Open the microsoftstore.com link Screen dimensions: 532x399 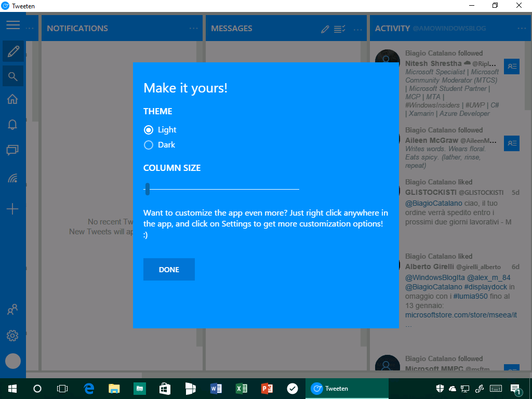click(461, 315)
